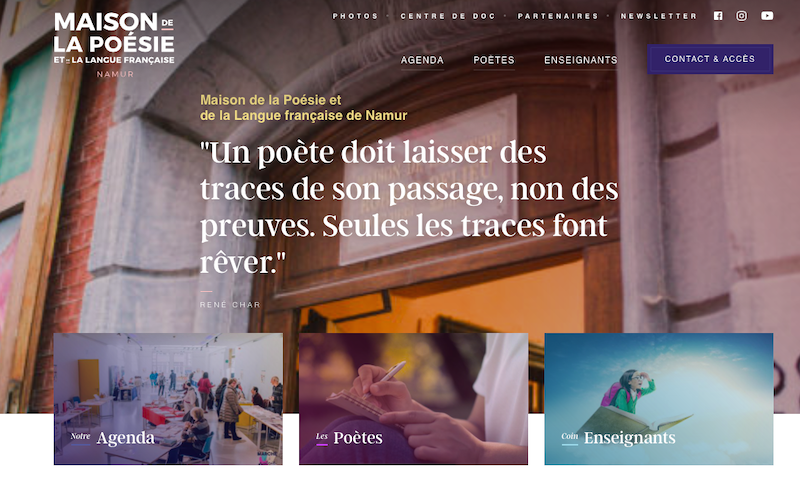The height and width of the screenshot is (494, 800).
Task: Click the Maison de la Poésie logo
Action: tap(114, 45)
